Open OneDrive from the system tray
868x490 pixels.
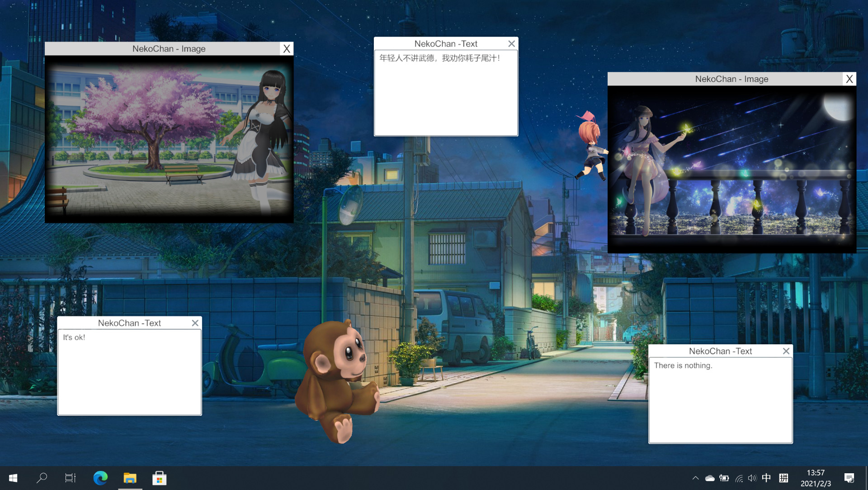tap(710, 478)
